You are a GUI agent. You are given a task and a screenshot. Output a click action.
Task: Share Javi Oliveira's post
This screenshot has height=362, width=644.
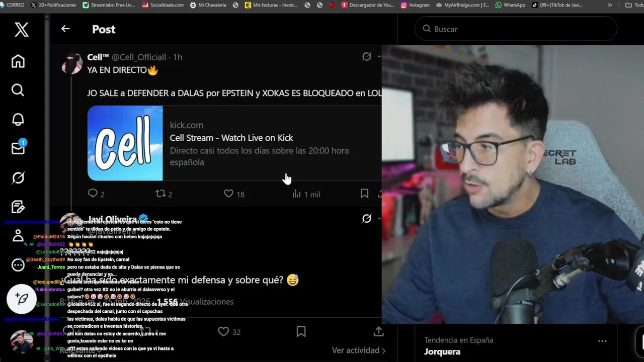tap(379, 332)
